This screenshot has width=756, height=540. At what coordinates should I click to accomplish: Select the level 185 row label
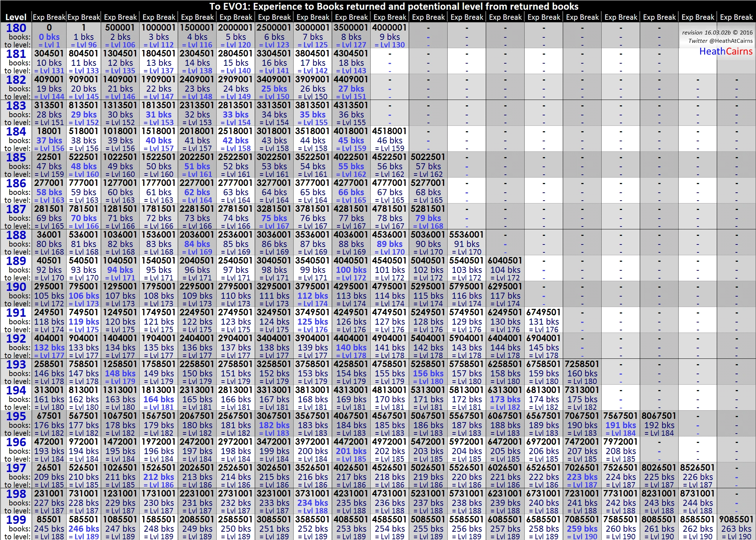point(16,157)
